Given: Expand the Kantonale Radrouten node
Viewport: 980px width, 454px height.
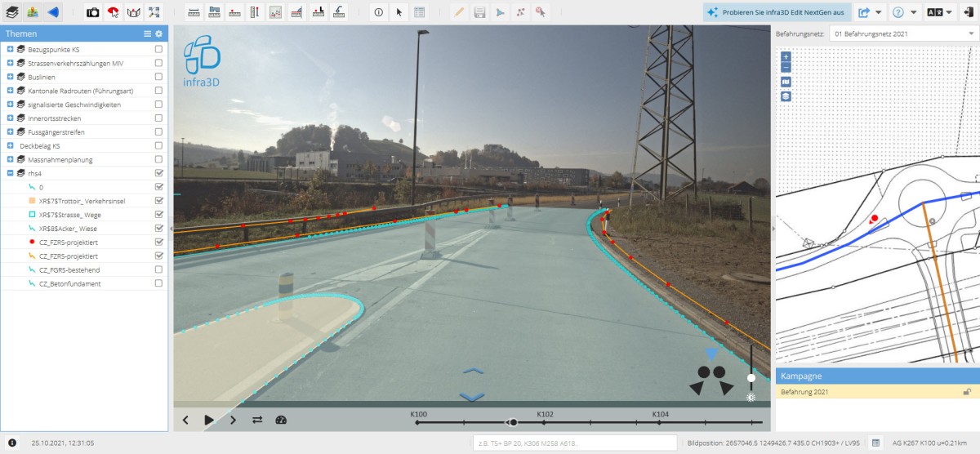Looking at the screenshot, I should point(10,91).
